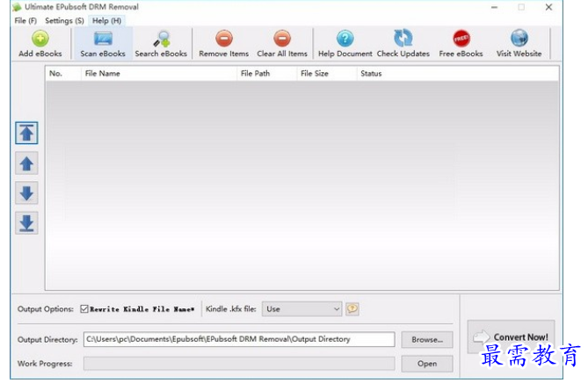Screen dimensions: 588x383
Task: Open the File (F) menu
Action: pyautogui.click(x=25, y=20)
